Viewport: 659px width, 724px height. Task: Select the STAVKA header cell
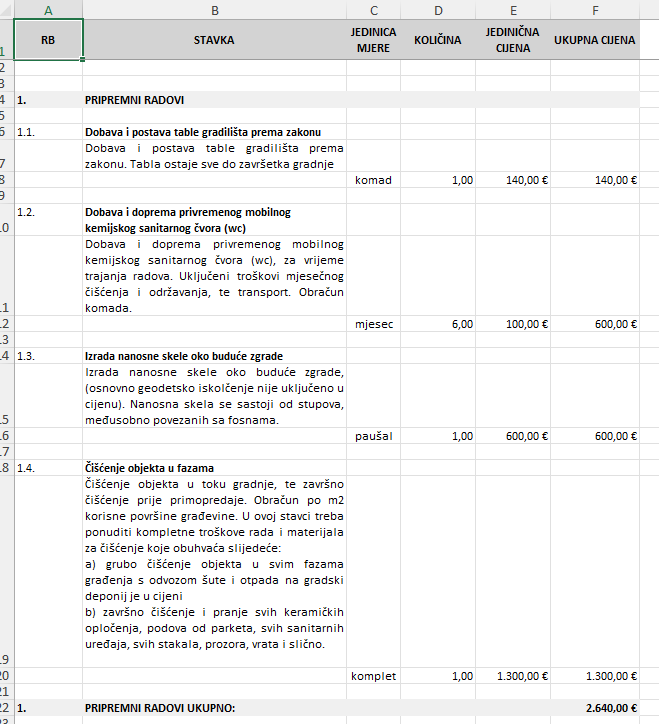(214, 40)
